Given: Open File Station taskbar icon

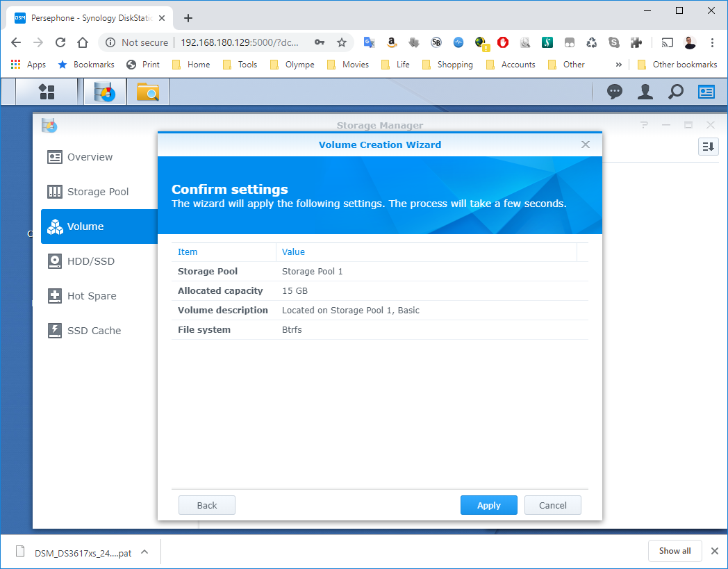Looking at the screenshot, I should click(x=148, y=92).
